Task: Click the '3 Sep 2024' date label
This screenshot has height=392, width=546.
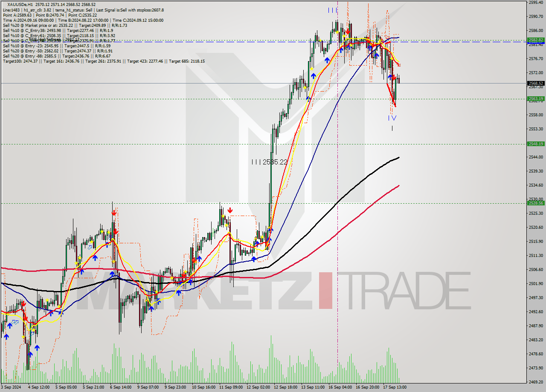Action: coord(11,387)
